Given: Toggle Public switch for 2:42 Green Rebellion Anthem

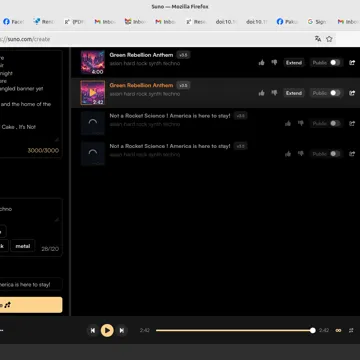Looking at the screenshot, I should tap(335, 93).
